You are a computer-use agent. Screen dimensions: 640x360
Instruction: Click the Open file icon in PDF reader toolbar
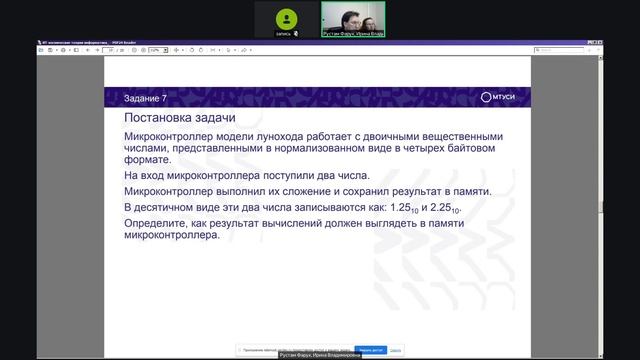(x=41, y=50)
